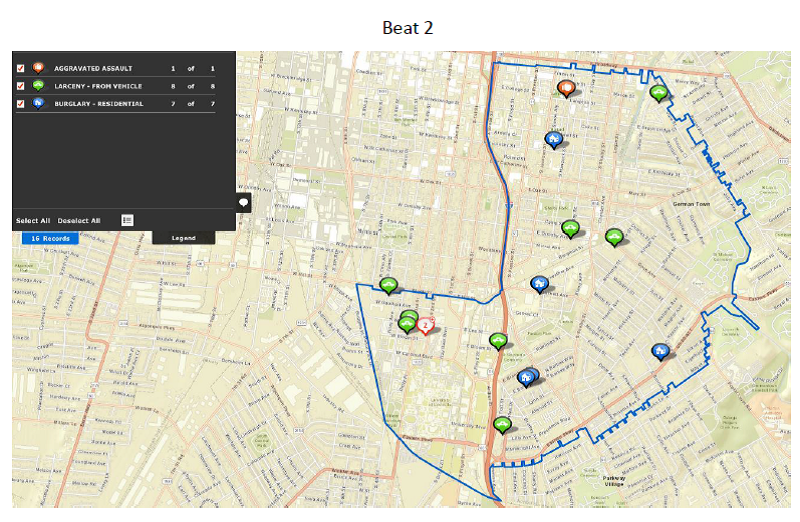Viewport: 800px width, 522px height.
Task: Click the Burglary - Residential legend label
Action: click(98, 103)
